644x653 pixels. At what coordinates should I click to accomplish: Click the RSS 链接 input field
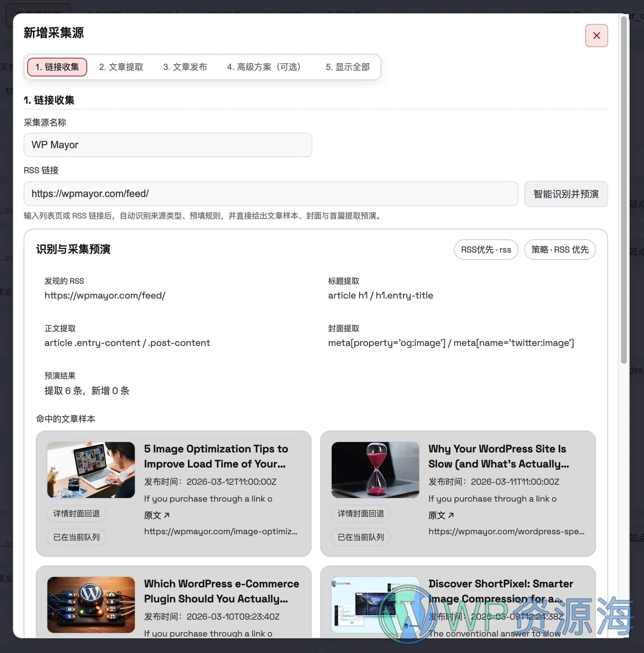pos(270,194)
